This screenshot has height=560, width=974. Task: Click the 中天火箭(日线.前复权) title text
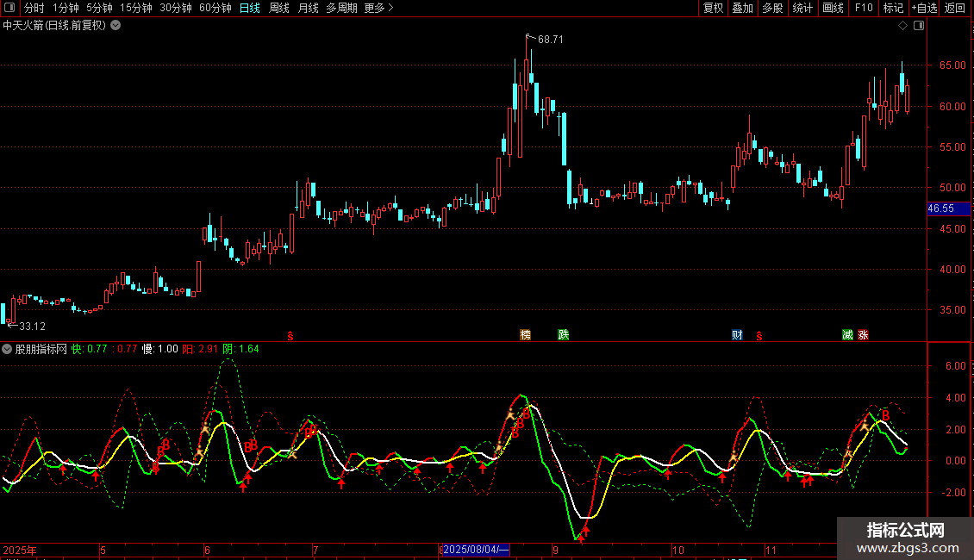click(54, 26)
